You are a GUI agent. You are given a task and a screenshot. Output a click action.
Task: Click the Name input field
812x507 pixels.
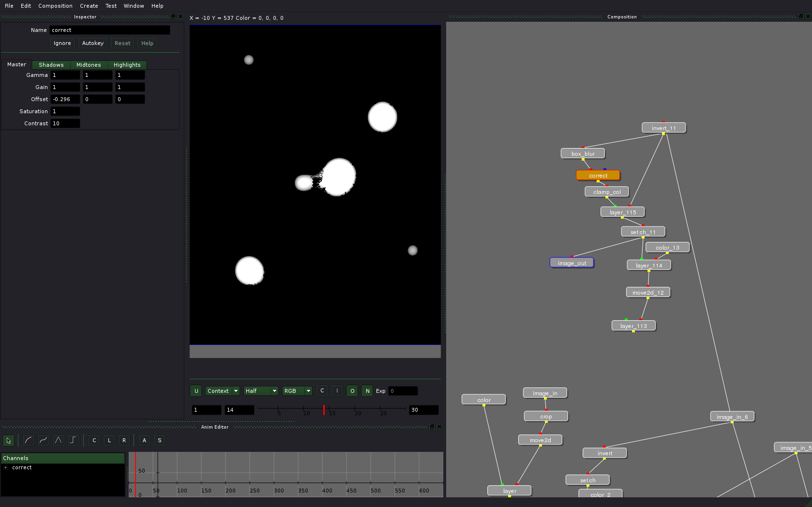[110, 30]
